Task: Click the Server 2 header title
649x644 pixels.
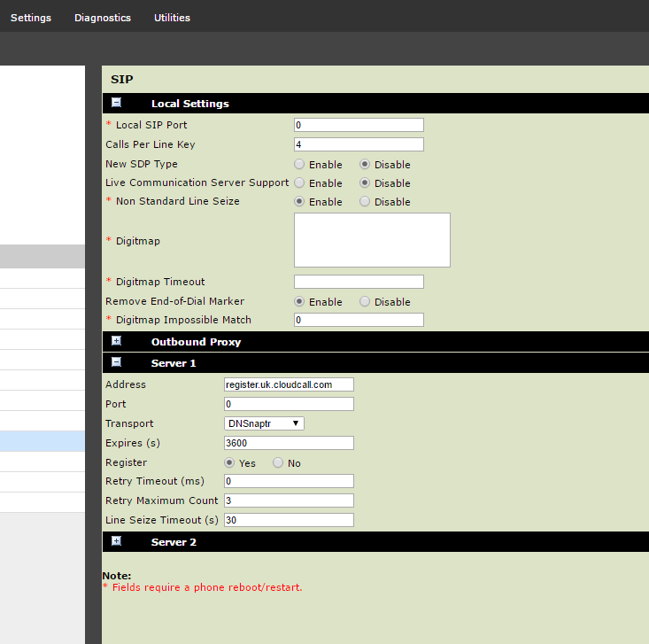Action: [174, 542]
